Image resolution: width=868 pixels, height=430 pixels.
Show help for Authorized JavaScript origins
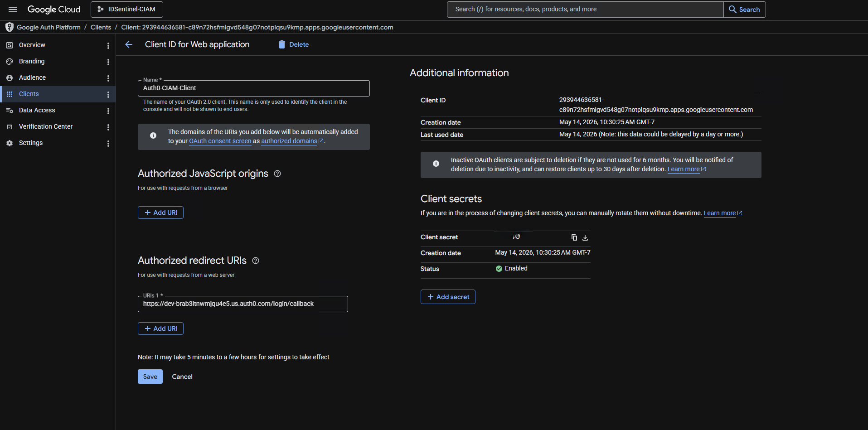tap(277, 174)
